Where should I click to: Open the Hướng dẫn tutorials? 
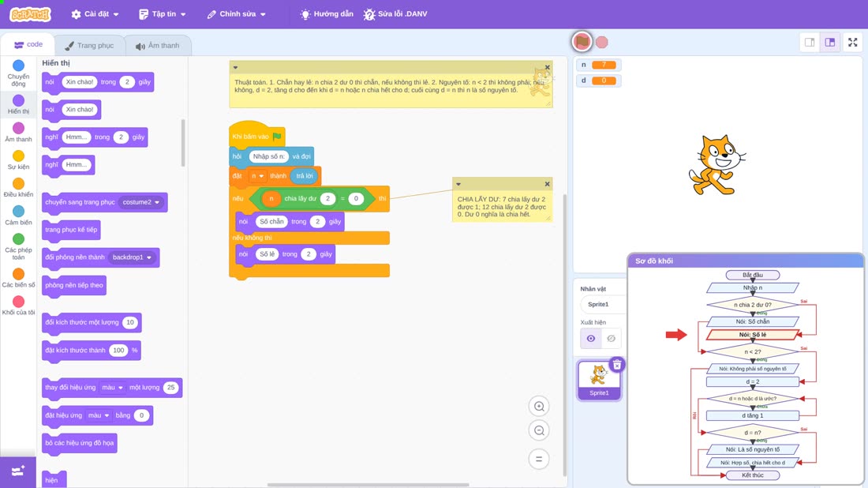point(327,14)
